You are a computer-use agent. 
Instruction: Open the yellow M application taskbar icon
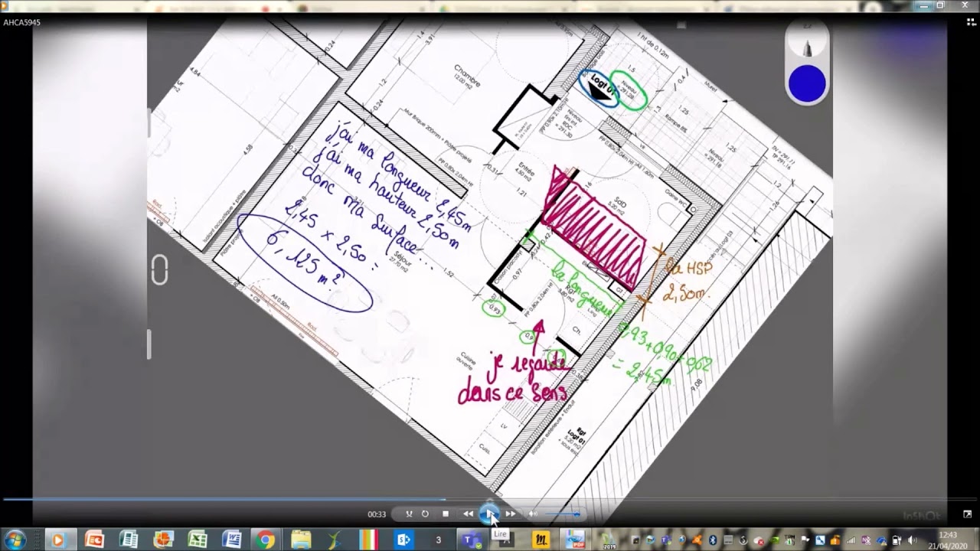(541, 540)
